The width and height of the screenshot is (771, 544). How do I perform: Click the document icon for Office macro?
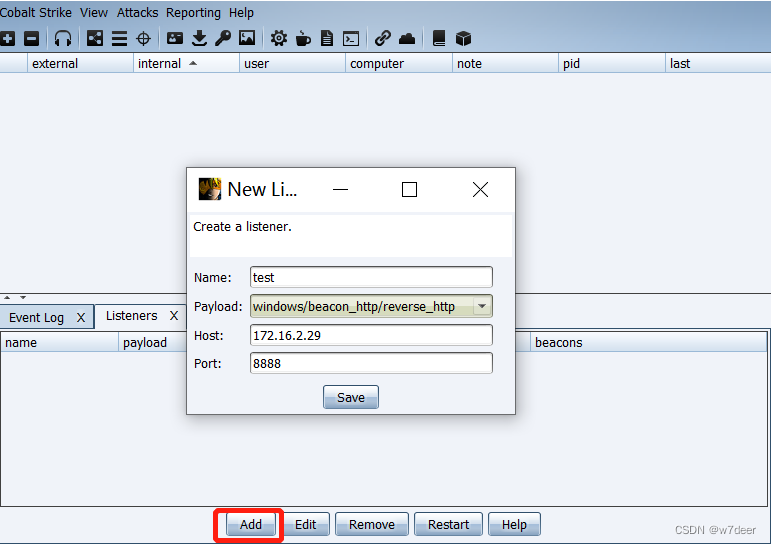tap(326, 38)
